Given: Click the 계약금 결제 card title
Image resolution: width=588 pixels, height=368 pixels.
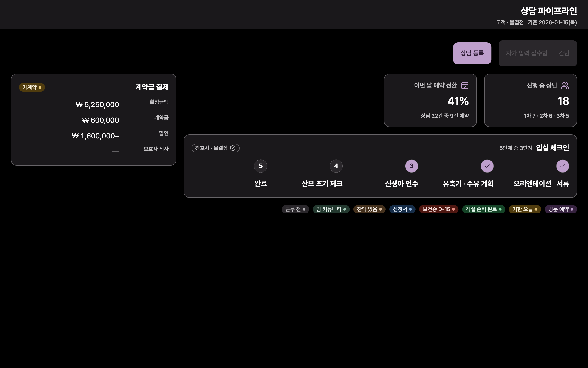Looking at the screenshot, I should [x=152, y=87].
